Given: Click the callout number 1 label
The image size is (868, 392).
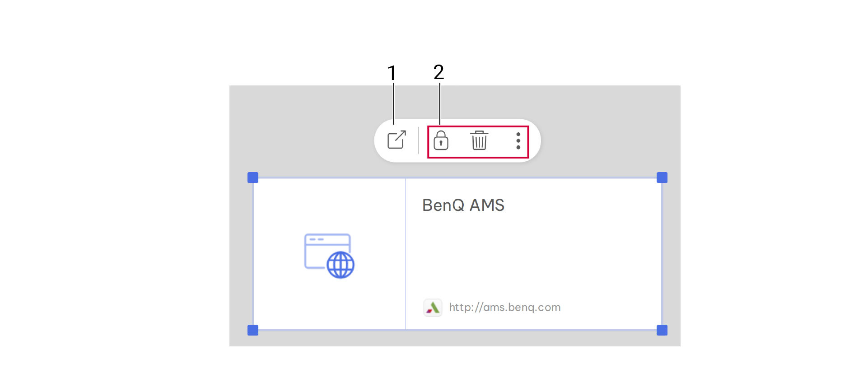Looking at the screenshot, I should (x=392, y=73).
